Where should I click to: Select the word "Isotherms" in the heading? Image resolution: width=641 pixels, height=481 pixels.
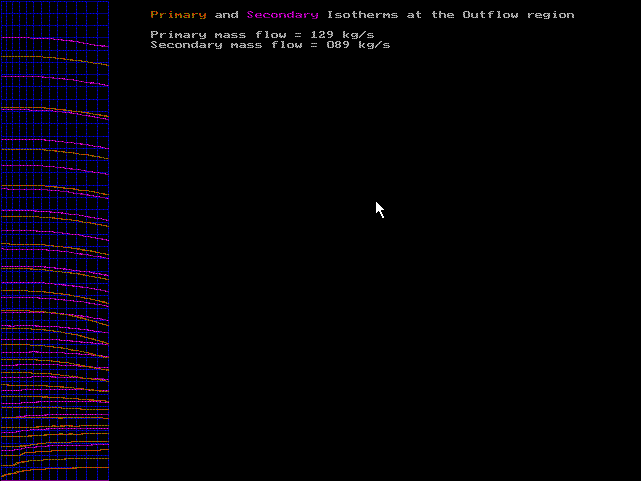click(x=362, y=15)
